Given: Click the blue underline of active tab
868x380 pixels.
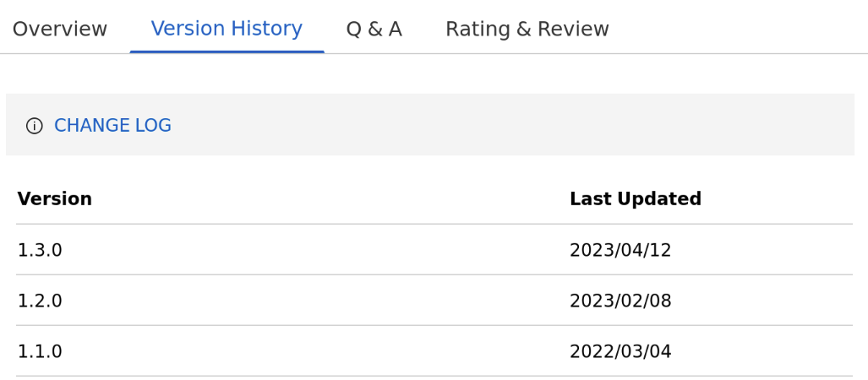Looking at the screenshot, I should coord(227,52).
